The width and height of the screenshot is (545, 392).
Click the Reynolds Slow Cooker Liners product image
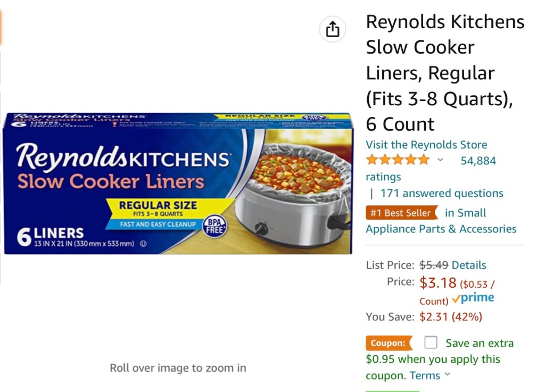(x=178, y=184)
